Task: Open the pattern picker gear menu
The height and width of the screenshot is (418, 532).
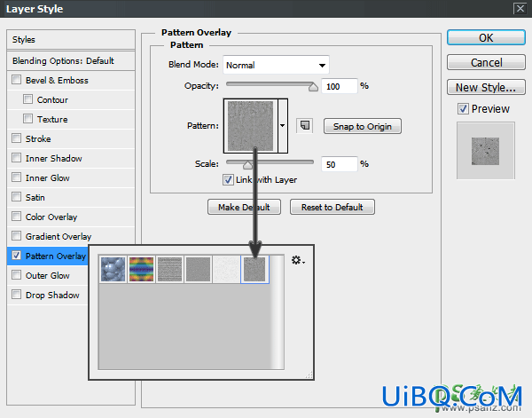Action: [x=298, y=260]
